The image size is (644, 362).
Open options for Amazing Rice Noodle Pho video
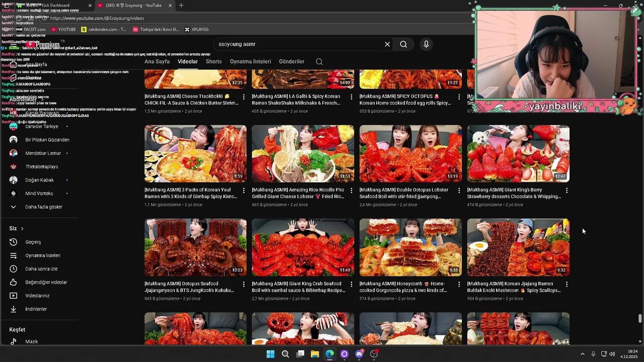click(x=351, y=191)
